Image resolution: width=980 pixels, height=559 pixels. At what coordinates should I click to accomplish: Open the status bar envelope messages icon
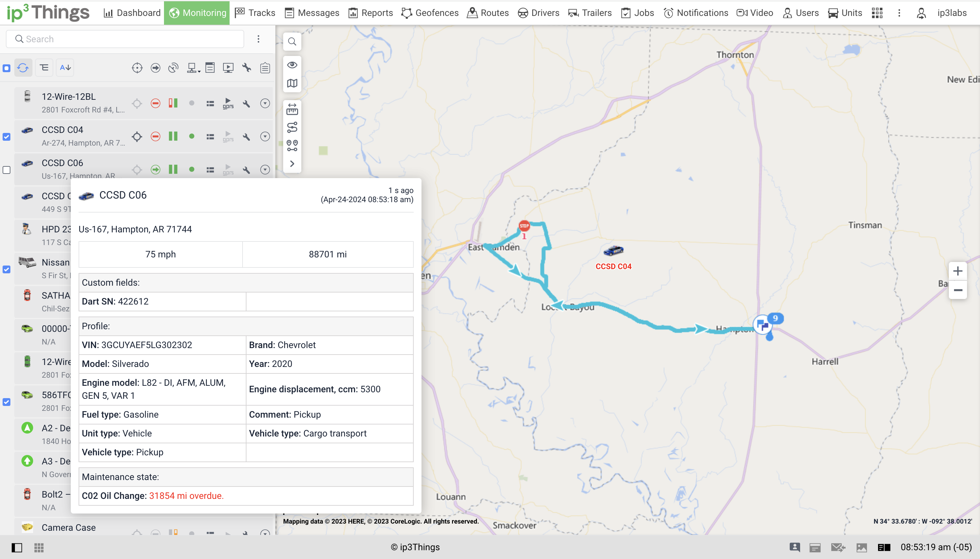pos(838,548)
